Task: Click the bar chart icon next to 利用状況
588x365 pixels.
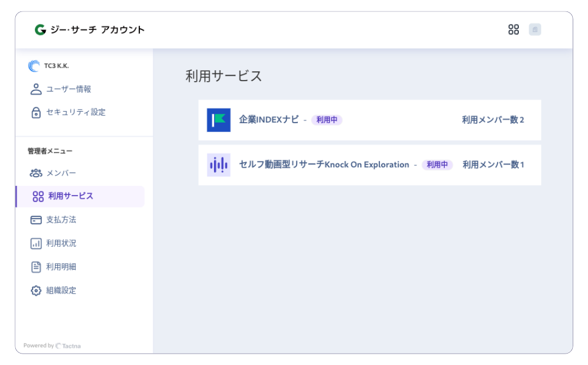Action: pos(36,244)
